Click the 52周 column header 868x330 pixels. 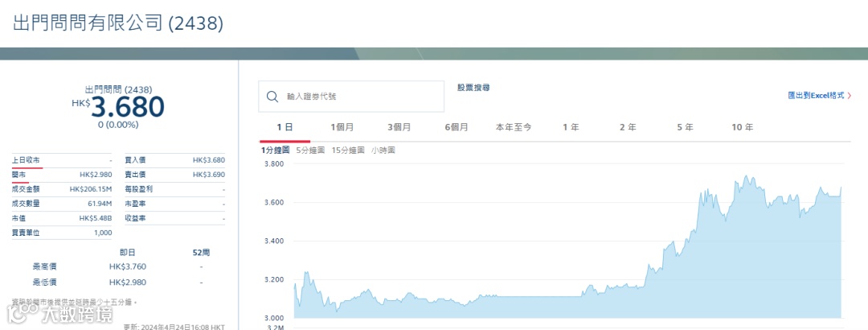tap(202, 253)
